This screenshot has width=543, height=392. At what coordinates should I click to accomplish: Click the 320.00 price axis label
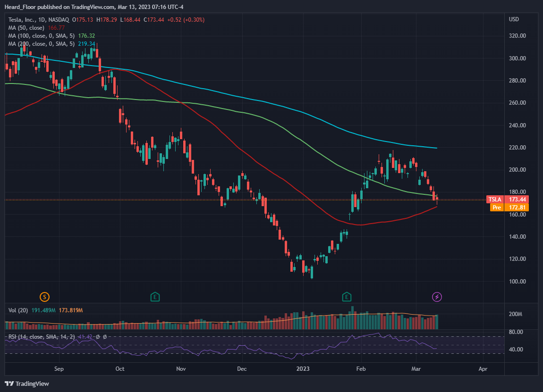click(x=518, y=36)
